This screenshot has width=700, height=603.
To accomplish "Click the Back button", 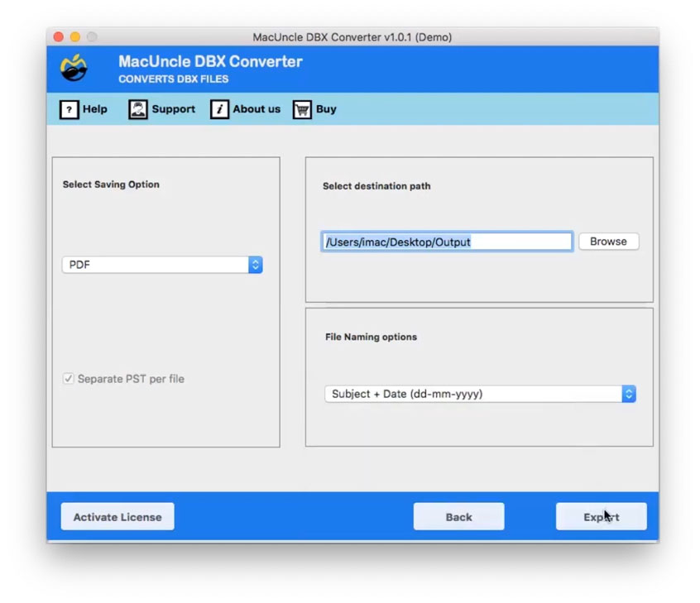I will click(458, 516).
